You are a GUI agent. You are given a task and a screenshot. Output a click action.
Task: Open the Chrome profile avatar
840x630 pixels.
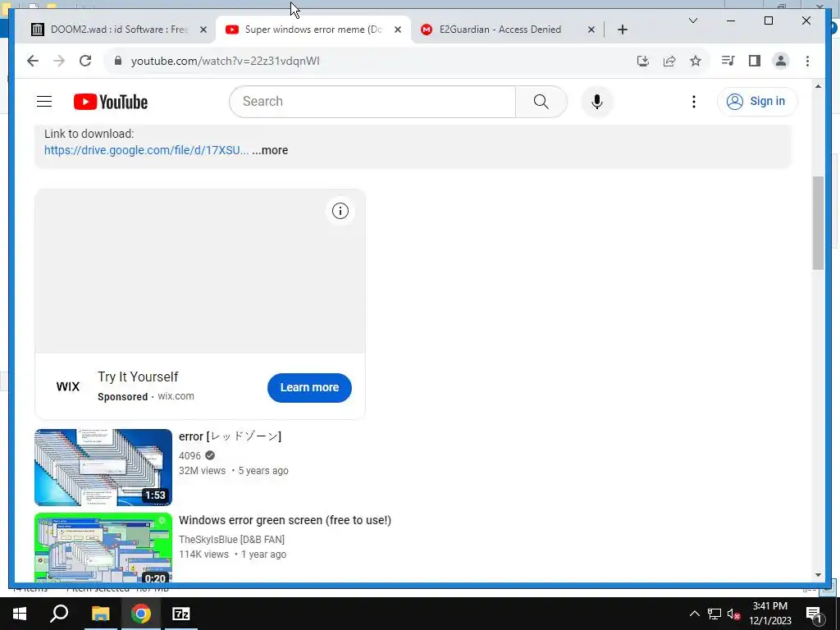(781, 61)
